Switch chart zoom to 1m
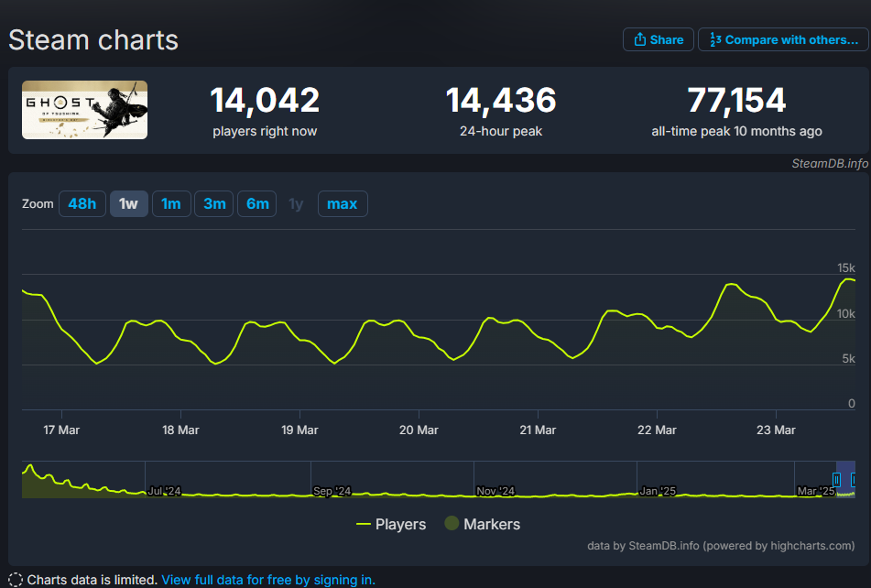 [x=171, y=203]
